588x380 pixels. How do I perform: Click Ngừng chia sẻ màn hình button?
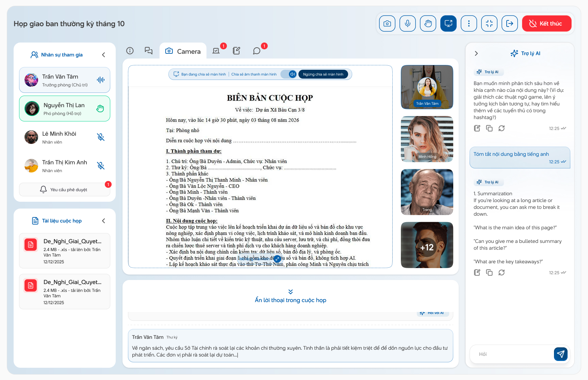click(323, 74)
